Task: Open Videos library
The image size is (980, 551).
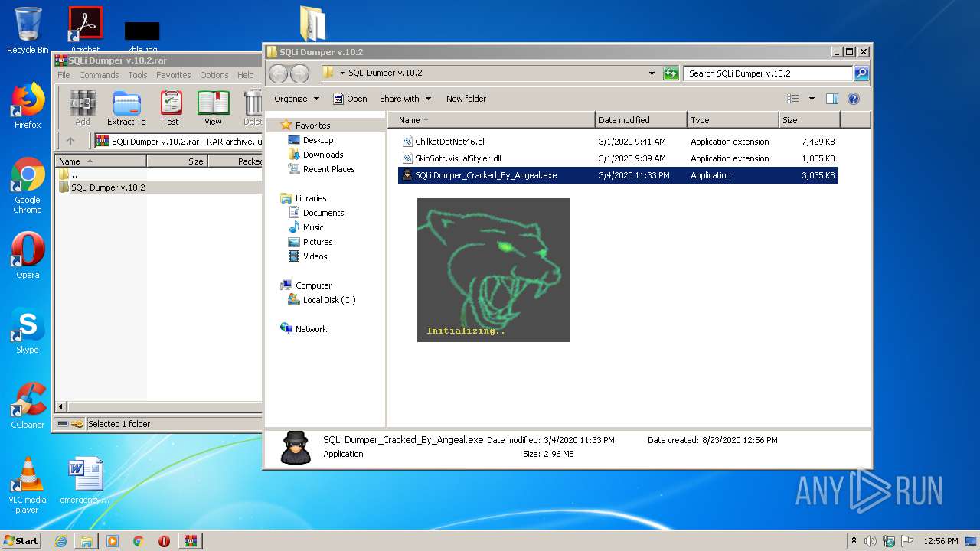Action: 315,256
